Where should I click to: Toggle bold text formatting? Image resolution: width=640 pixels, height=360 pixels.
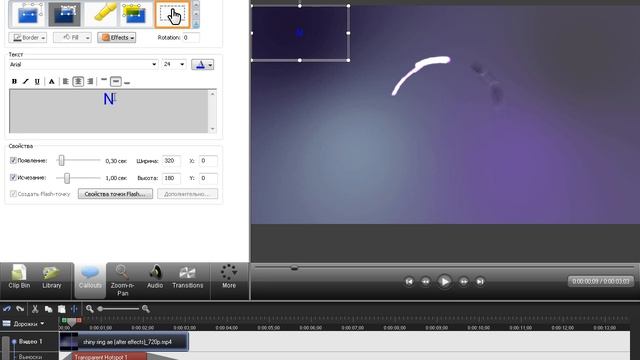coord(14,82)
